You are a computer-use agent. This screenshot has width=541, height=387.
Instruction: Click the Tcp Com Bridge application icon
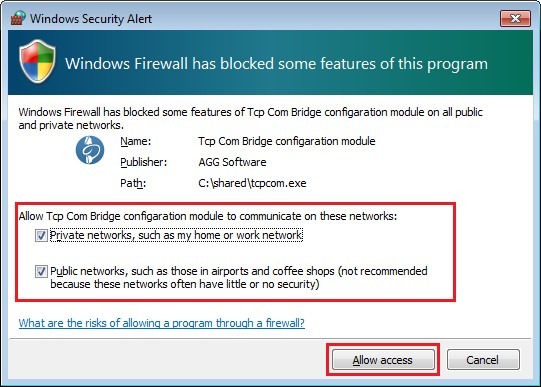click(x=90, y=150)
